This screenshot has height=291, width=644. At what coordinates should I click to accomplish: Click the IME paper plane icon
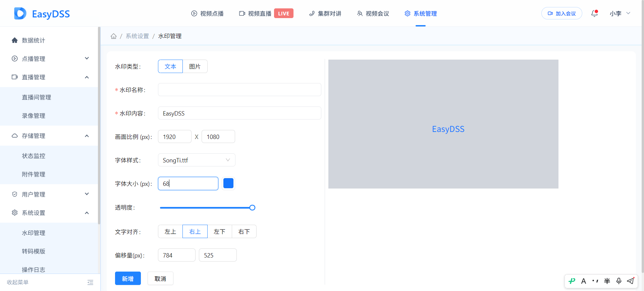coord(631,281)
